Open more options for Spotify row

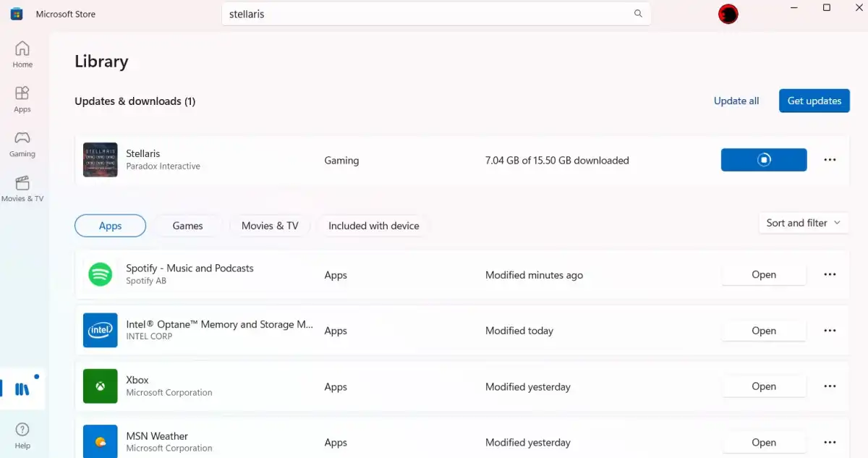(830, 274)
